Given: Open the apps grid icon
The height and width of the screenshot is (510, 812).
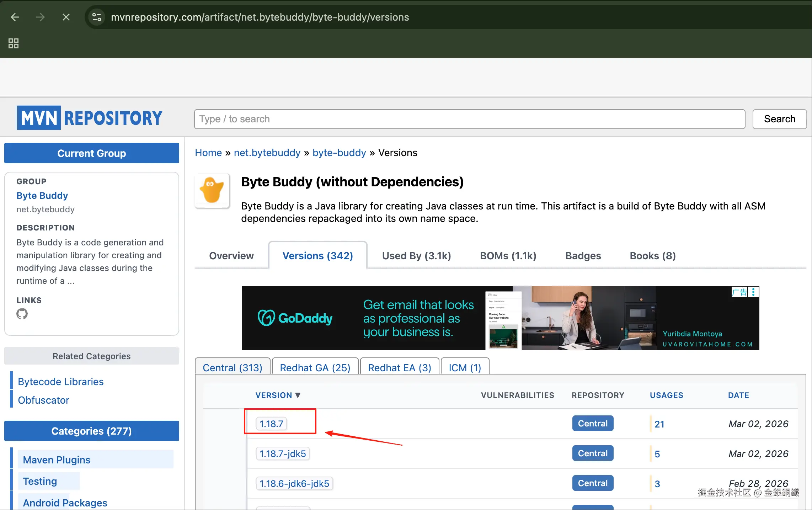Looking at the screenshot, I should (x=14, y=43).
